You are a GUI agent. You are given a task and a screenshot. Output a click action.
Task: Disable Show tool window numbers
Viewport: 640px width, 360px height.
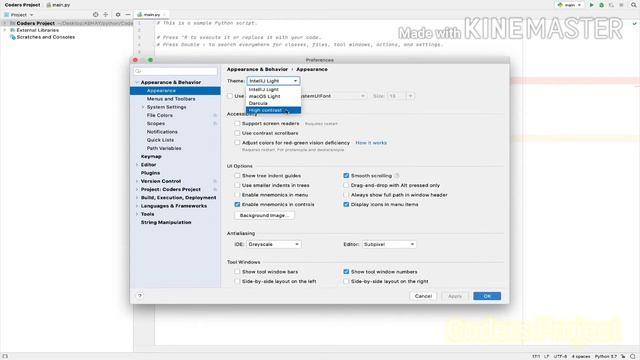pos(346,272)
